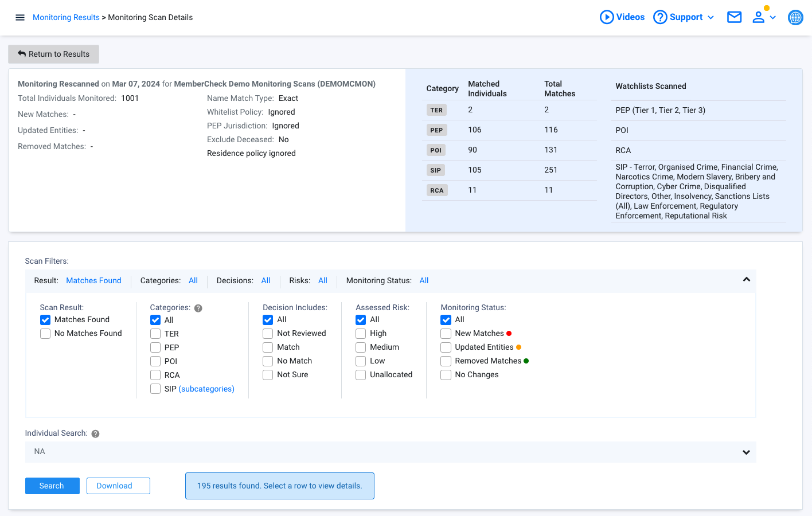Screen dimensions: 812x516
Task: Toggle Decision Includes All checkbox
Action: click(268, 320)
